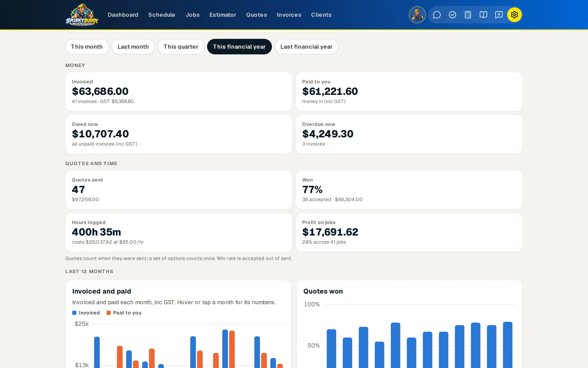Go to Dashboard in the navigation bar

click(x=123, y=15)
